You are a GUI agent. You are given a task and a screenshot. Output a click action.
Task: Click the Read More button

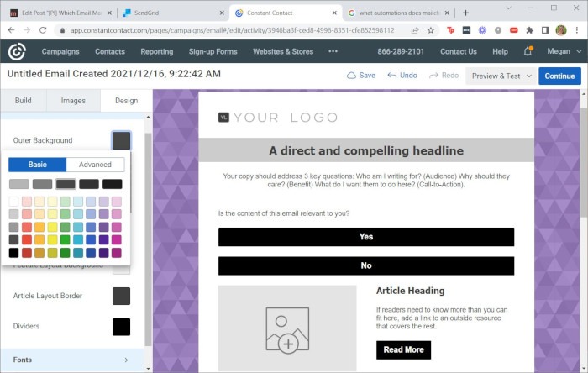(403, 349)
